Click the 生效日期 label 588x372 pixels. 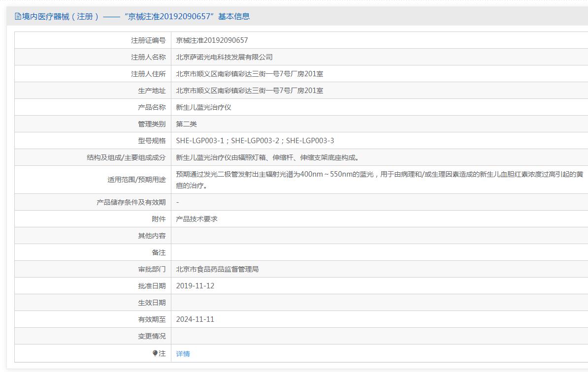point(152,303)
